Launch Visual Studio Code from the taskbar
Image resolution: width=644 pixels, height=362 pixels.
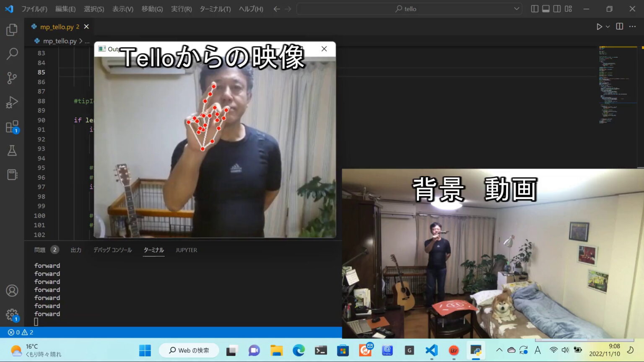click(431, 350)
